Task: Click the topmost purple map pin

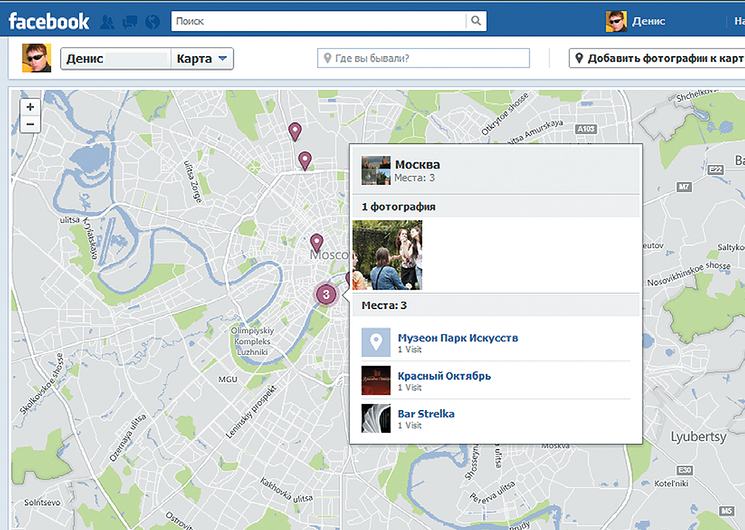Action: tap(295, 131)
